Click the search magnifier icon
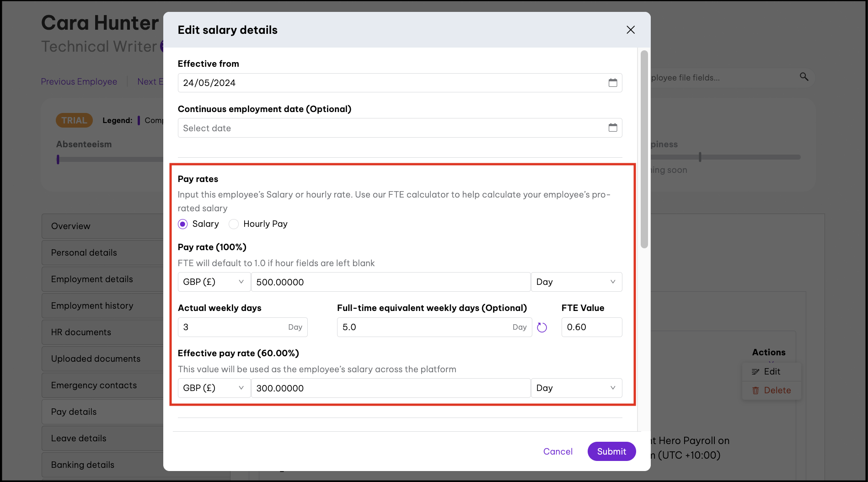 pyautogui.click(x=804, y=77)
